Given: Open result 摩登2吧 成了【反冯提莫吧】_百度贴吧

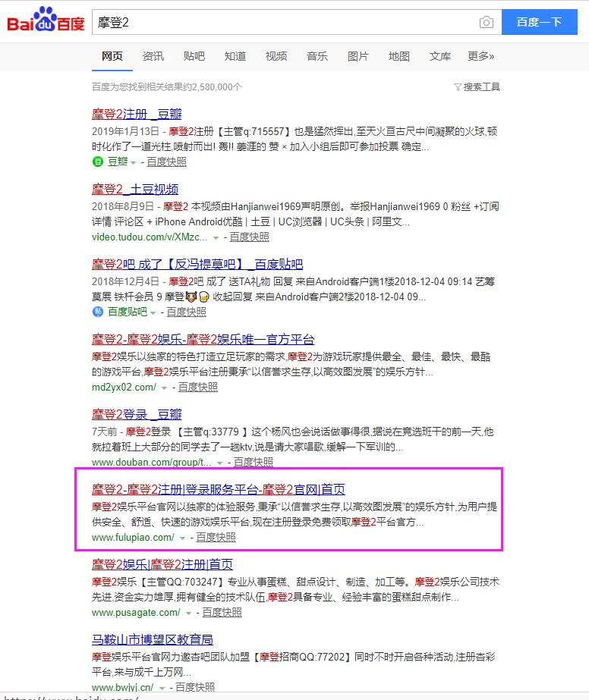Looking at the screenshot, I should 197,264.
